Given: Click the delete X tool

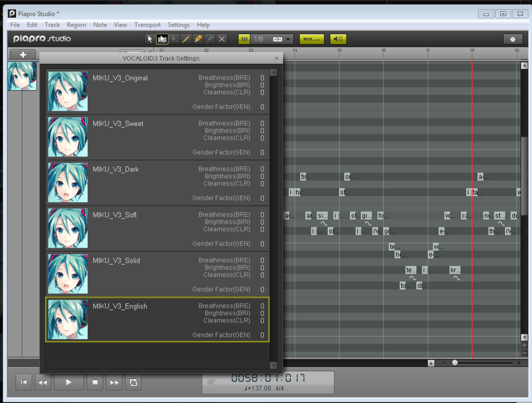Looking at the screenshot, I should (222, 39).
